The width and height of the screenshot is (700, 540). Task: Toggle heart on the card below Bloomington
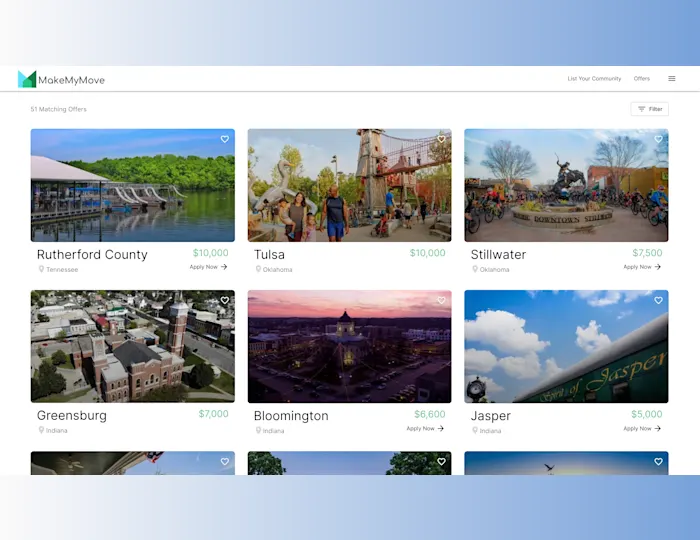(441, 461)
